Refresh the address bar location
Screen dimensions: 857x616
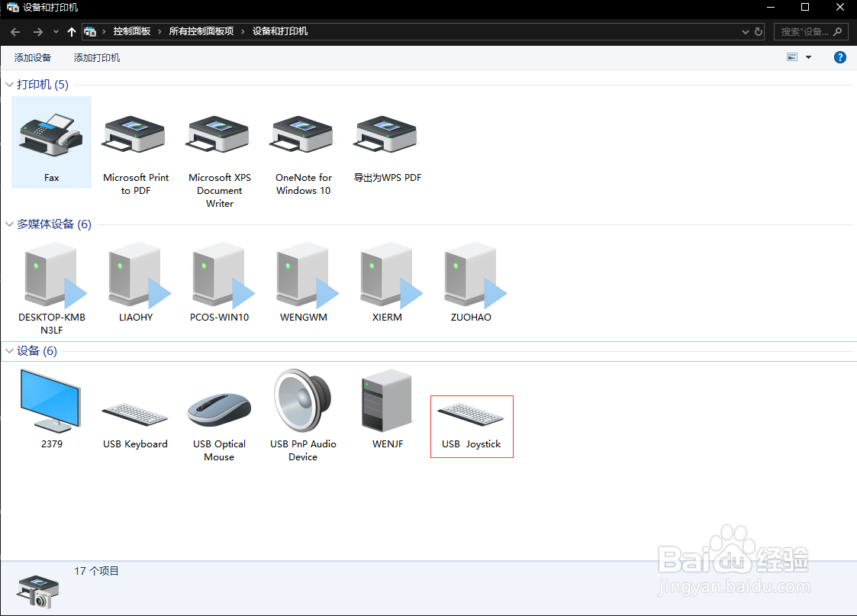(x=759, y=32)
